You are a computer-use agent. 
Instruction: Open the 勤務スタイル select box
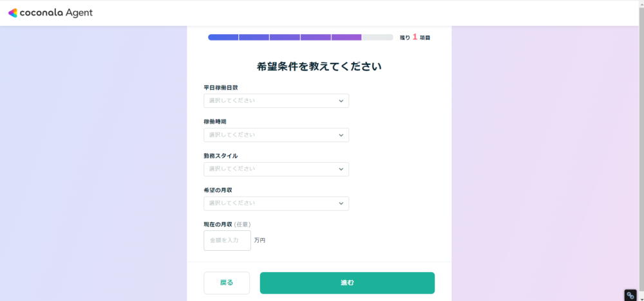point(276,169)
